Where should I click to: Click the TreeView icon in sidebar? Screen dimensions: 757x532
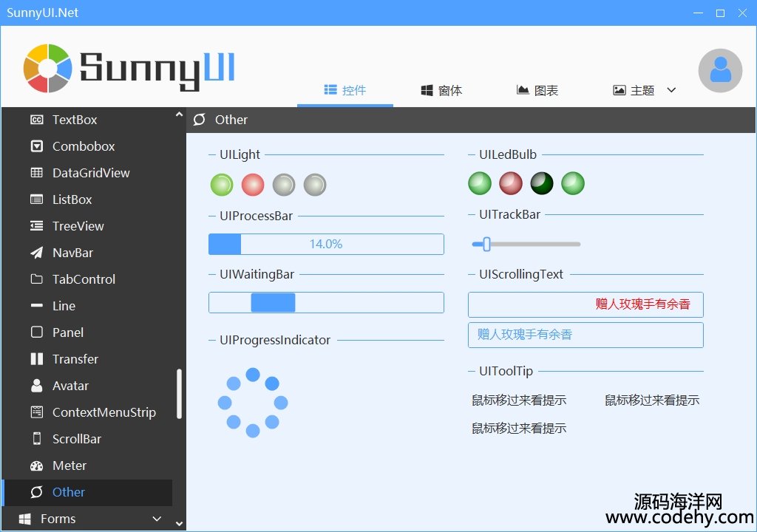pyautogui.click(x=37, y=225)
